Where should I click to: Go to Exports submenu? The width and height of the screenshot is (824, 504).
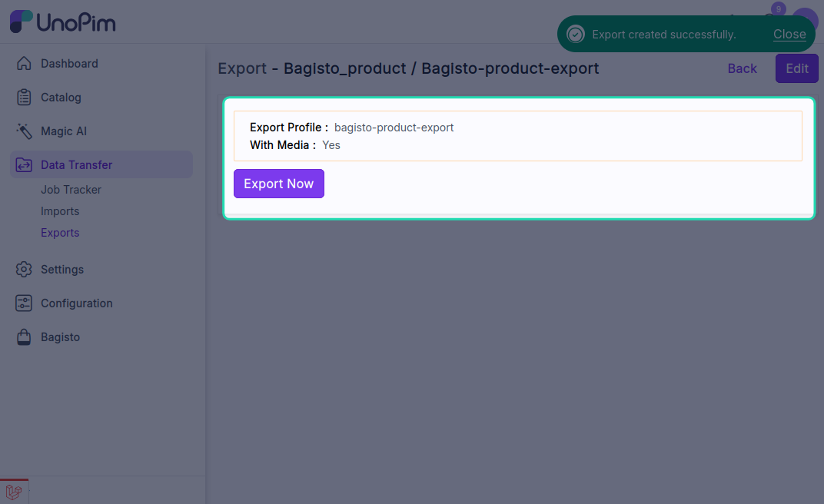(x=60, y=233)
